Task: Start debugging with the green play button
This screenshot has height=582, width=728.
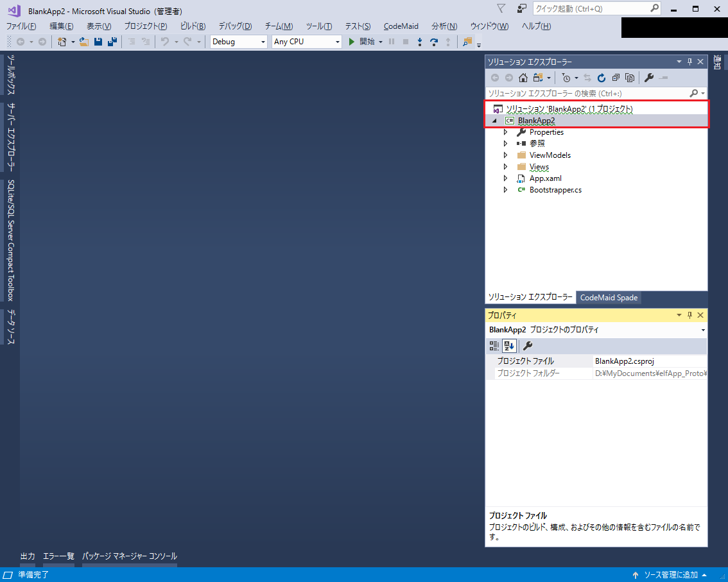Action: click(x=351, y=42)
